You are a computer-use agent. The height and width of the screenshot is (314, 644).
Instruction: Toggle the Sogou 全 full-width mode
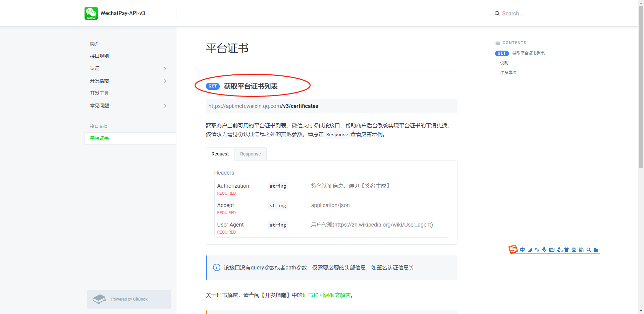(x=574, y=250)
